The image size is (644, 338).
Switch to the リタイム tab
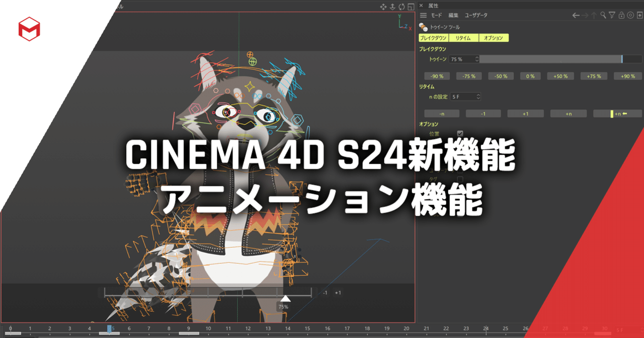pos(463,37)
